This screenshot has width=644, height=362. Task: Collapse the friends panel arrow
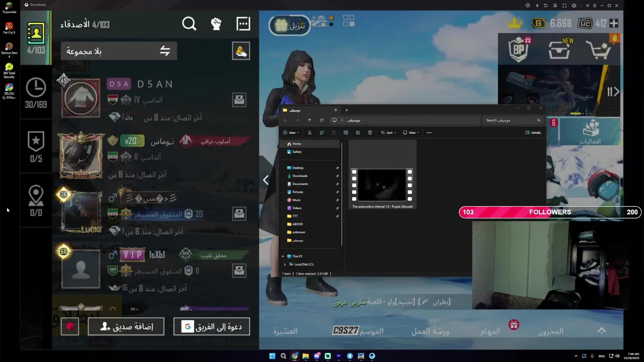[x=266, y=179]
